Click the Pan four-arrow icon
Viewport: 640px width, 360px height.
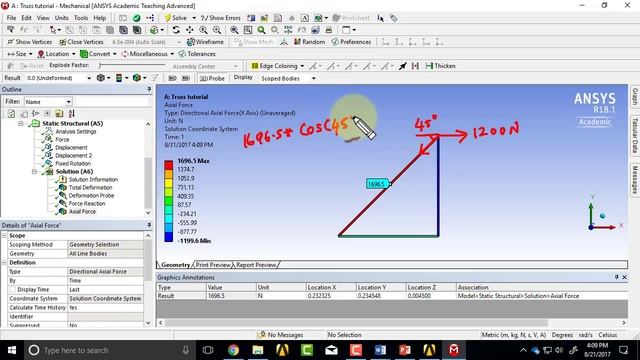(189, 30)
